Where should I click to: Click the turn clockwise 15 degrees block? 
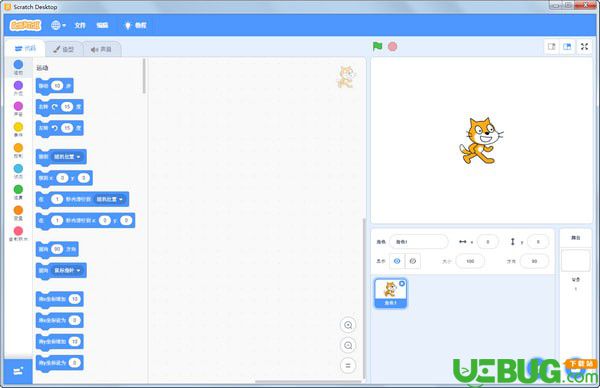click(59, 107)
